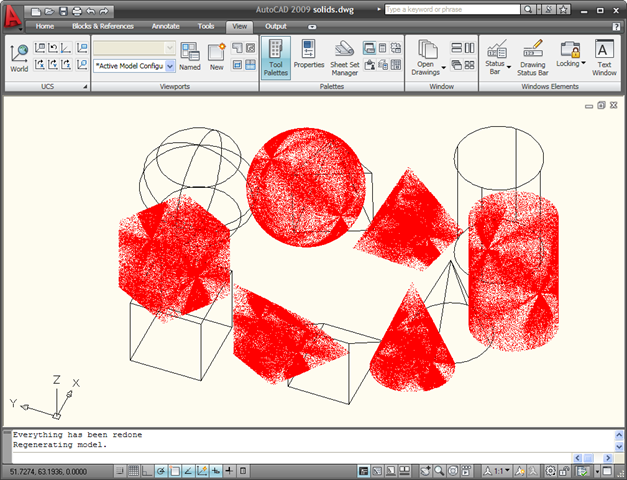Toggle Drawing Status Bar display
Viewport: 627px width, 480px height.
[x=532, y=58]
